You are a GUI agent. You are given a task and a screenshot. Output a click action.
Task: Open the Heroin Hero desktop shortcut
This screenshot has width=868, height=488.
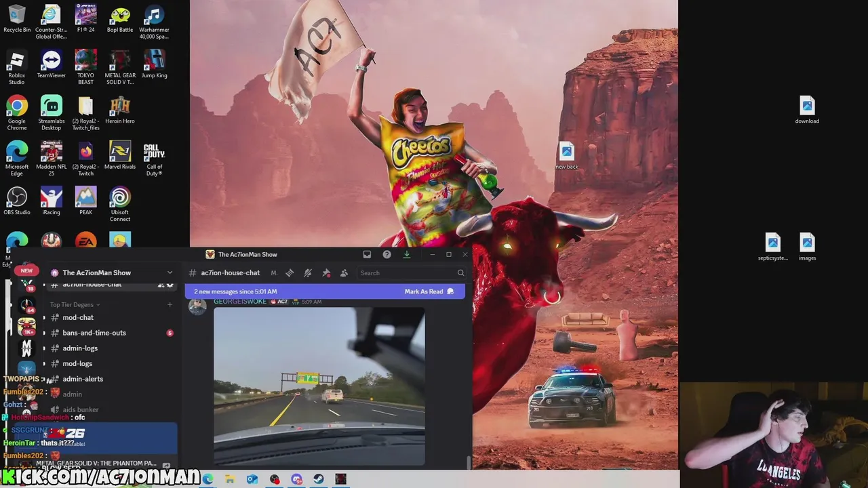(x=120, y=110)
